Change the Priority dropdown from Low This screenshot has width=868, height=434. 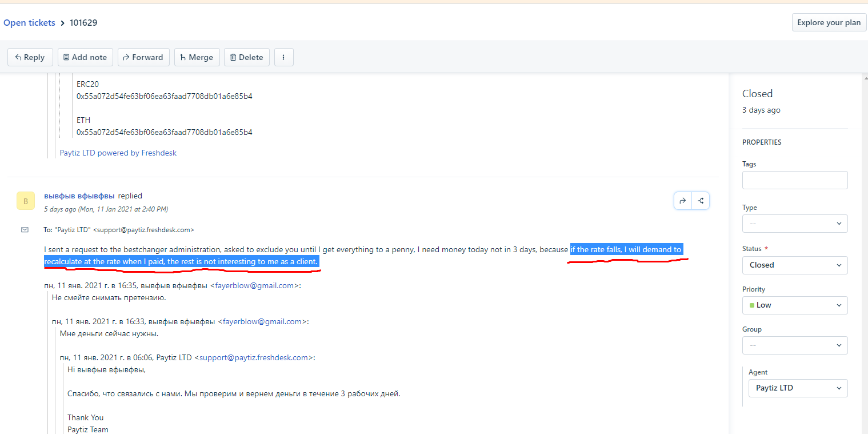tap(794, 305)
